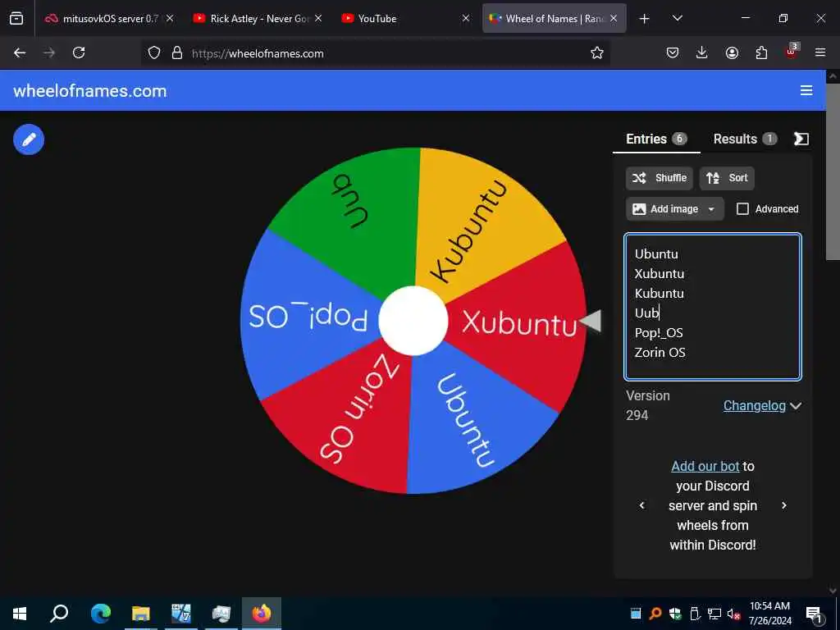Click the green Uub wheel slice
This screenshot has height=630, width=840.
coord(354,220)
